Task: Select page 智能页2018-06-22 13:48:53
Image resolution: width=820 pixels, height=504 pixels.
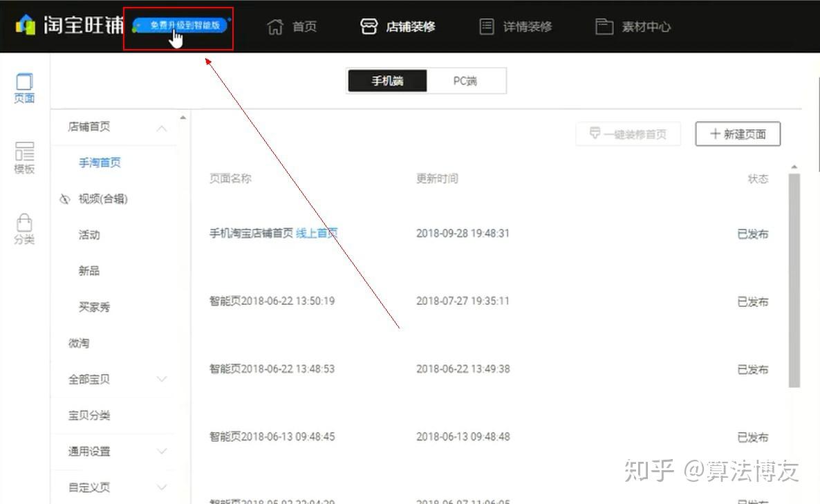Action: pos(272,369)
